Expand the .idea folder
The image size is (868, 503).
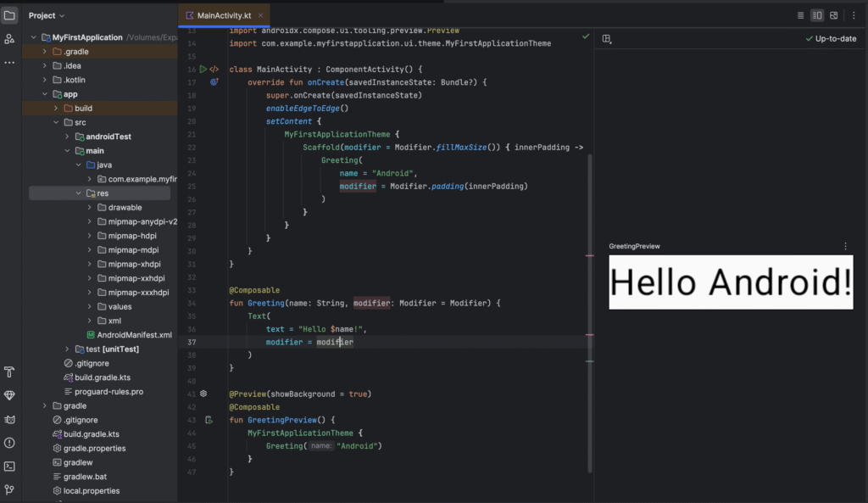click(45, 66)
